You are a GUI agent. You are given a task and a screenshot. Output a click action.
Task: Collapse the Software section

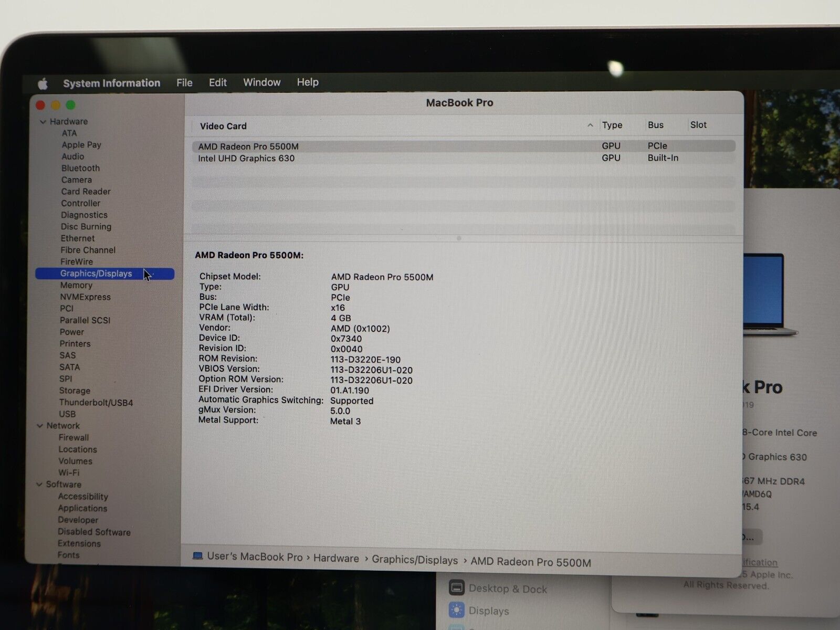[39, 485]
